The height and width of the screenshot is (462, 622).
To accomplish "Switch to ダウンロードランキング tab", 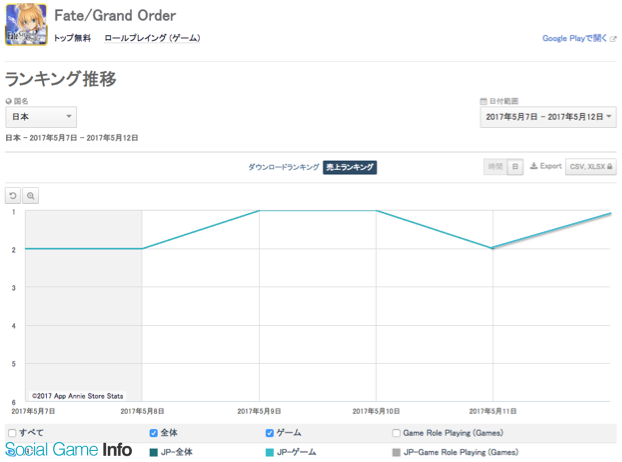I will coord(284,167).
